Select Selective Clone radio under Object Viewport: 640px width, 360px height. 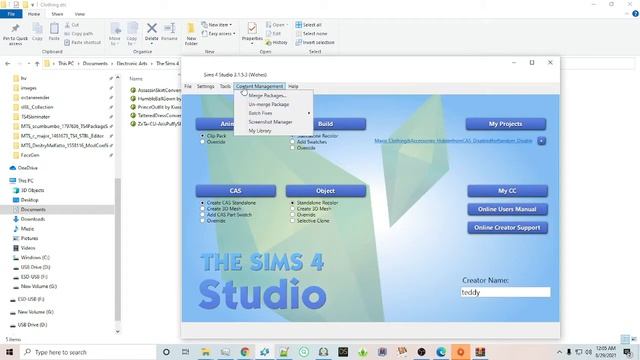point(292,221)
